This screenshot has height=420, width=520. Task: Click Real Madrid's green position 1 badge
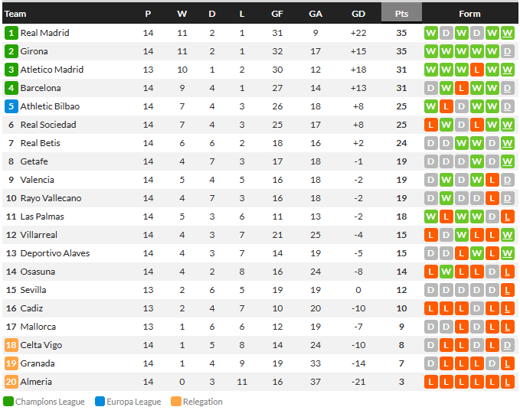click(x=11, y=33)
